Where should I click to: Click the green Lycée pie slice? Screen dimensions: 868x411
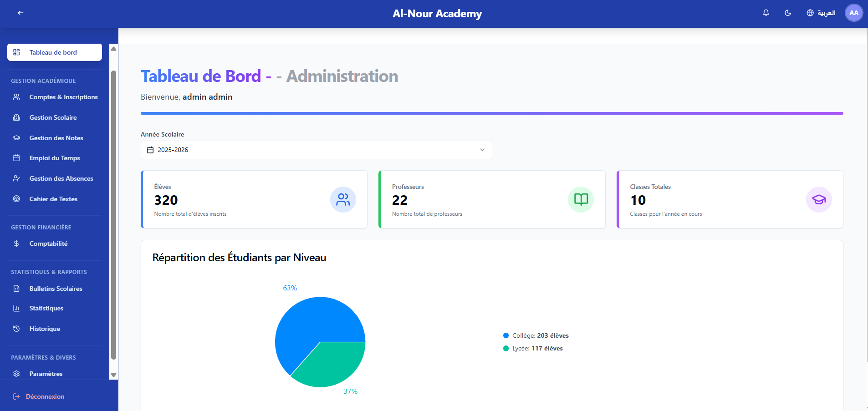tap(332, 364)
